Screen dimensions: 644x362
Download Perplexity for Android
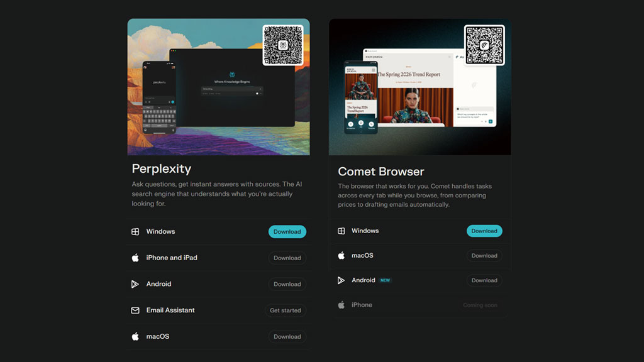tap(287, 284)
